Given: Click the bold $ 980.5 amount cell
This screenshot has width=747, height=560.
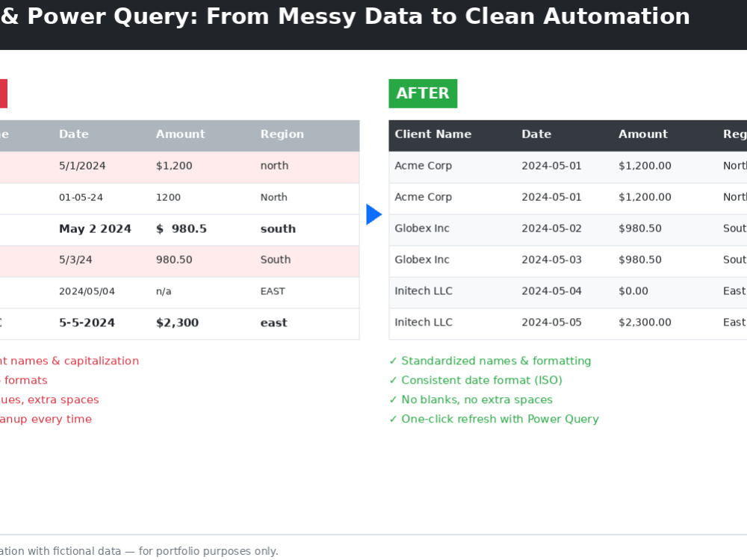Looking at the screenshot, I should (x=182, y=229).
